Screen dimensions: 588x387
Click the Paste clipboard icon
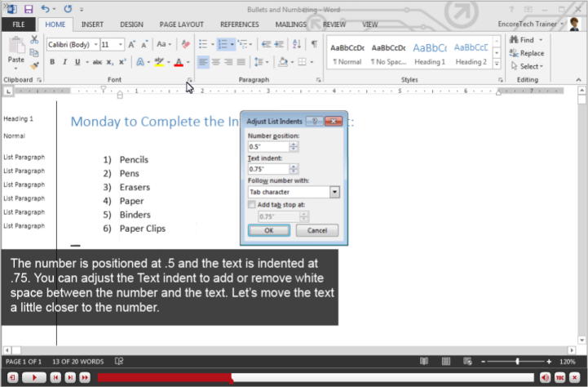(16, 47)
